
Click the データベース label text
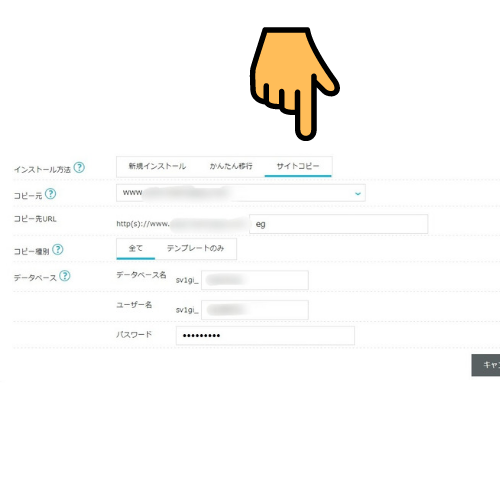35,278
